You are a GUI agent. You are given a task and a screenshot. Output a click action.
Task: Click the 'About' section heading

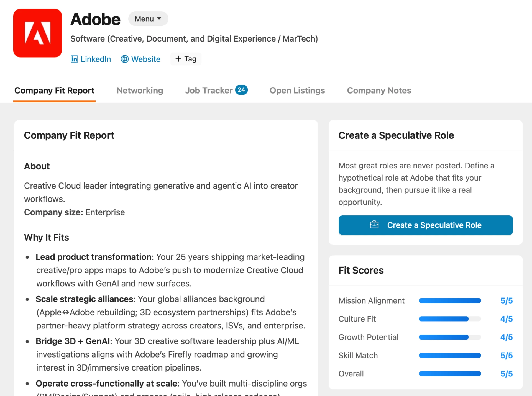[37, 166]
